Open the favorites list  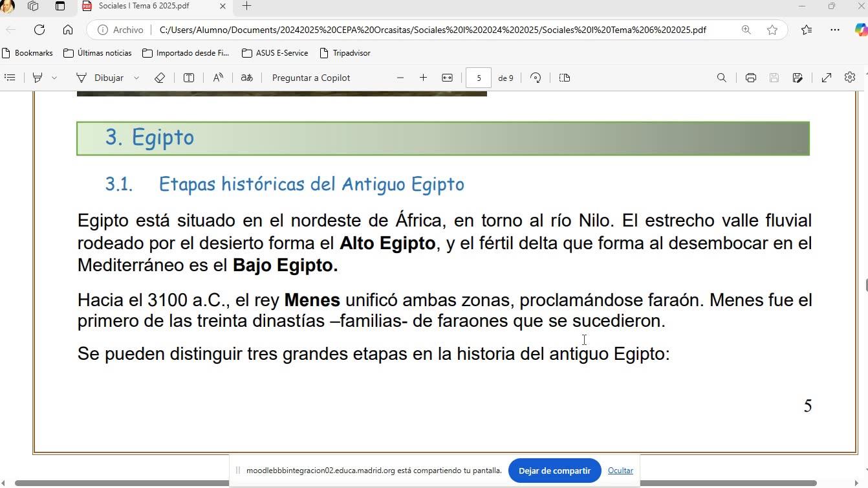click(807, 30)
